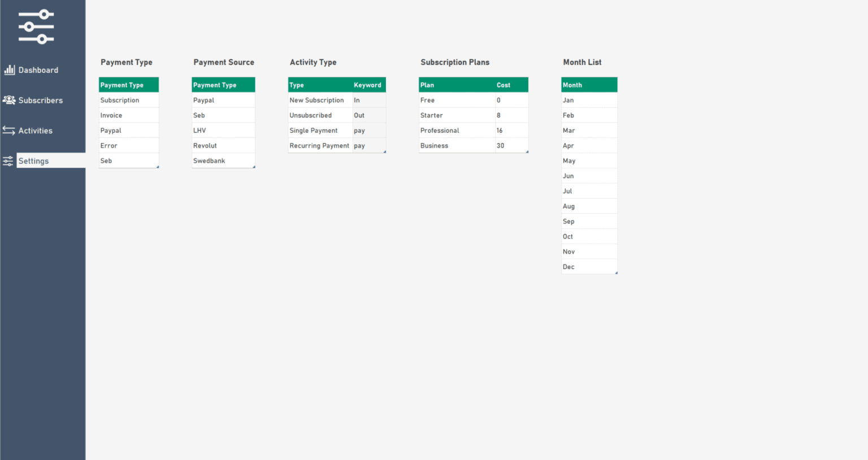The width and height of the screenshot is (868, 460).
Task: Click the Settings sliders icon in sidebar
Action: pos(8,160)
